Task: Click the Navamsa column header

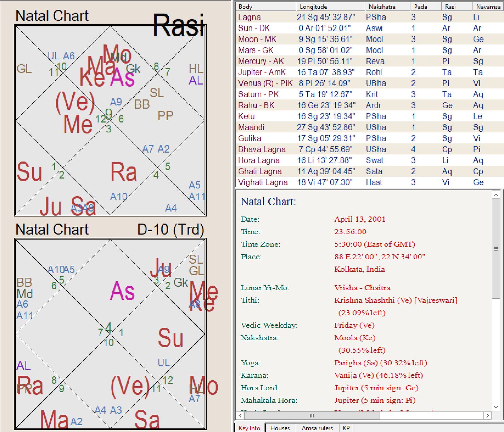Action: click(488, 7)
